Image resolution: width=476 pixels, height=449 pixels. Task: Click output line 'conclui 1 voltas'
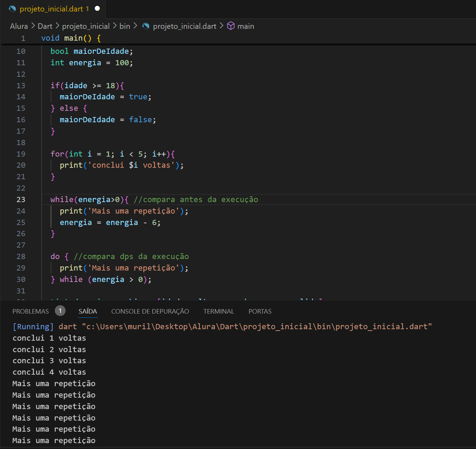coord(49,338)
